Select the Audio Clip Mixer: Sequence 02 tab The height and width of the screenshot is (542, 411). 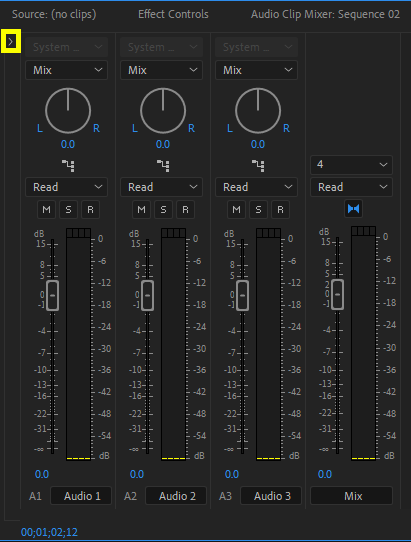pos(325,15)
